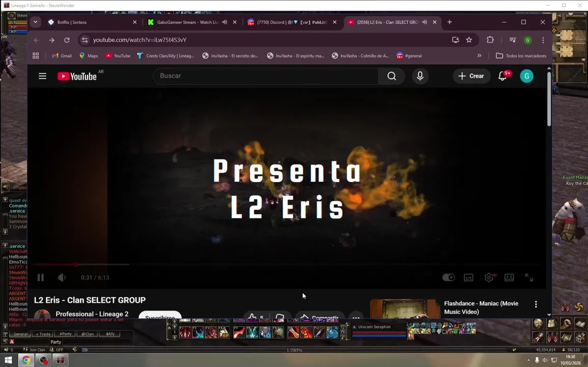The width and height of the screenshot is (588, 367).
Task: Click the YouTube page vertical scrollbar
Action: [x=549, y=99]
